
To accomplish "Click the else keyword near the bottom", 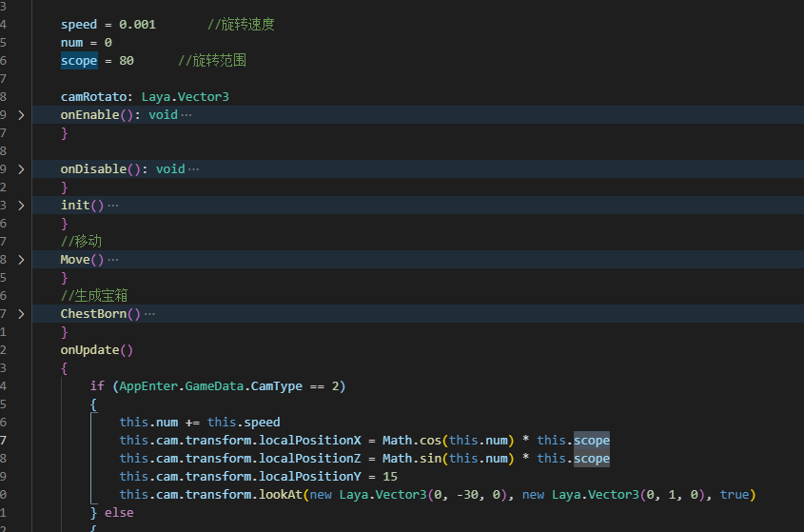I will [x=119, y=513].
